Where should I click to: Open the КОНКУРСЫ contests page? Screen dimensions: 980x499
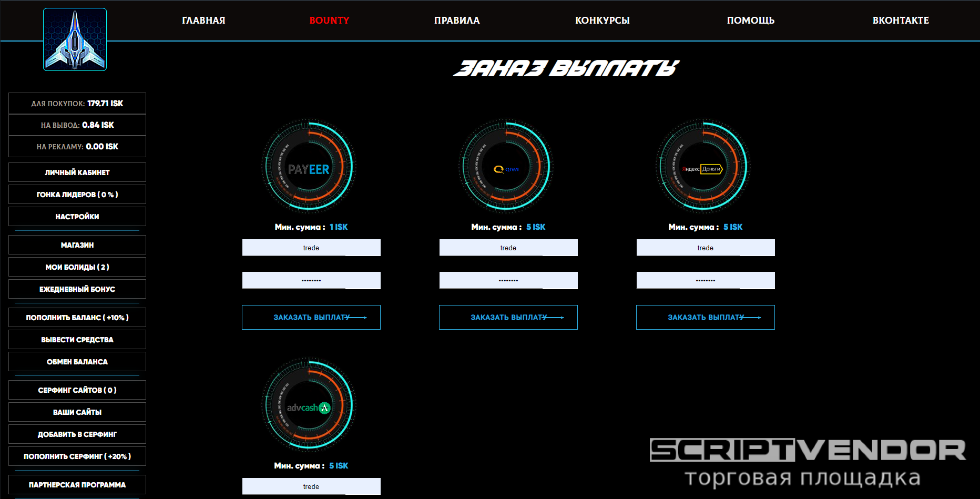pyautogui.click(x=603, y=21)
